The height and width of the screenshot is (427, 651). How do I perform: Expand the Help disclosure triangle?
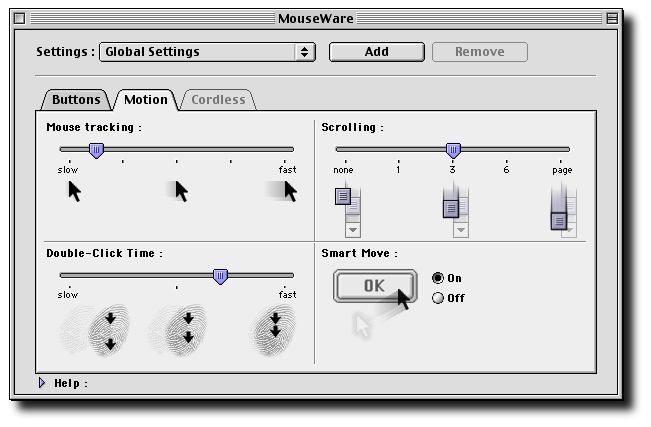pos(42,383)
